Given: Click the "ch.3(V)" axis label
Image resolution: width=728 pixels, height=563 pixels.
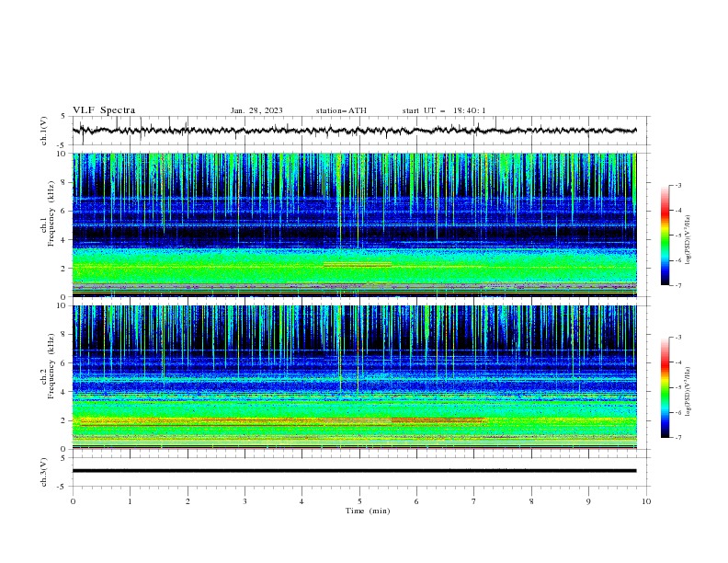Looking at the screenshot, I should pyautogui.click(x=44, y=472).
